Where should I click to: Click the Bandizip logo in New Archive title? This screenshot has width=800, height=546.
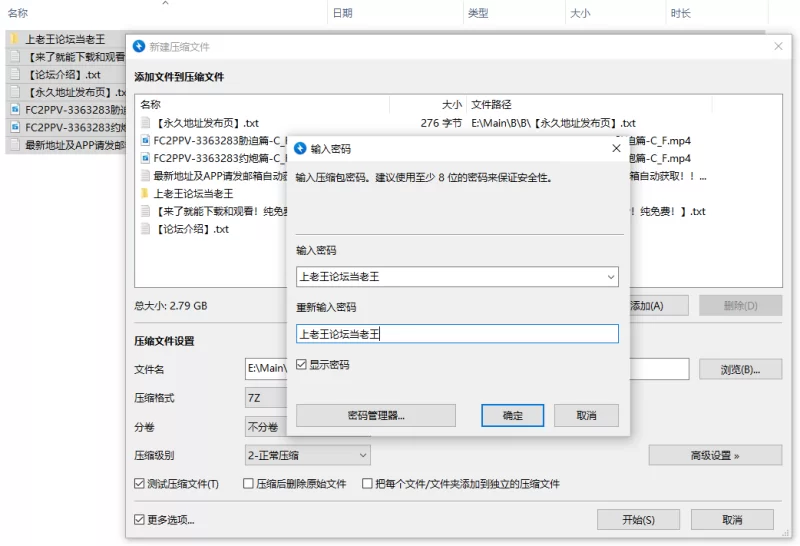pos(139,46)
